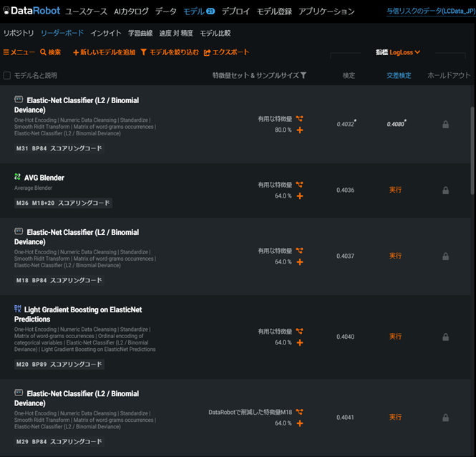Click the M31 BP84 scoring code tag
This screenshot has height=457, width=476.
point(59,148)
